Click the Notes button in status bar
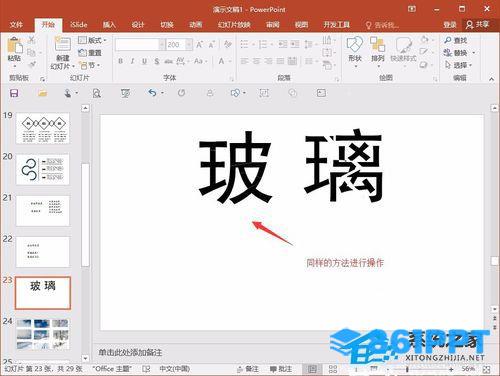Viewport: 500px width, 376px height. (x=248, y=369)
